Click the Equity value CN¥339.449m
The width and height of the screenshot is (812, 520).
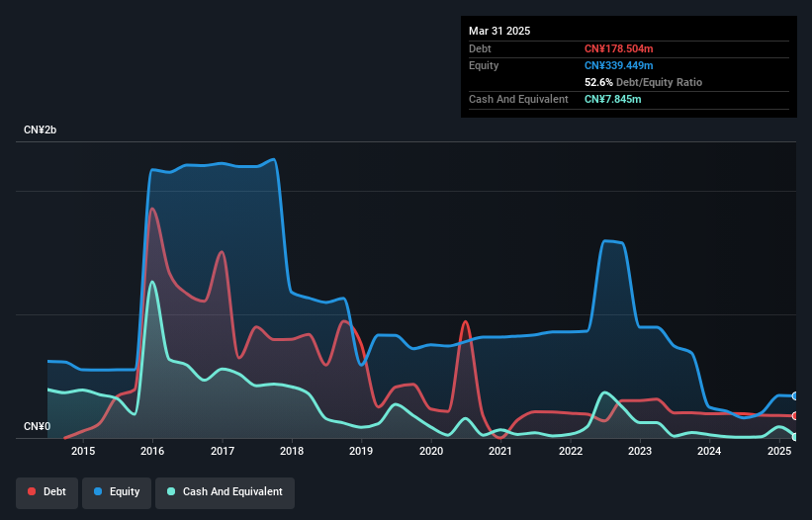tap(619, 65)
